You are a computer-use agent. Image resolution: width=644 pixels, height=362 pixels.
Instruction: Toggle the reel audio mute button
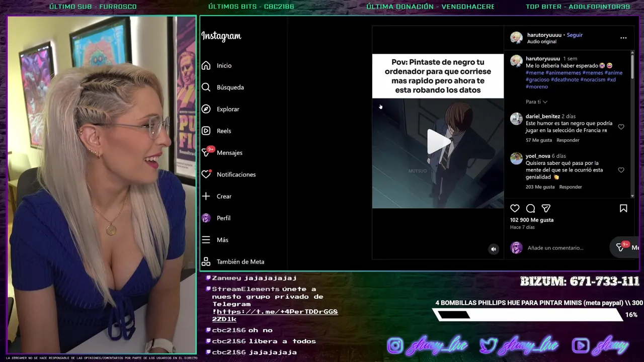pos(494,249)
